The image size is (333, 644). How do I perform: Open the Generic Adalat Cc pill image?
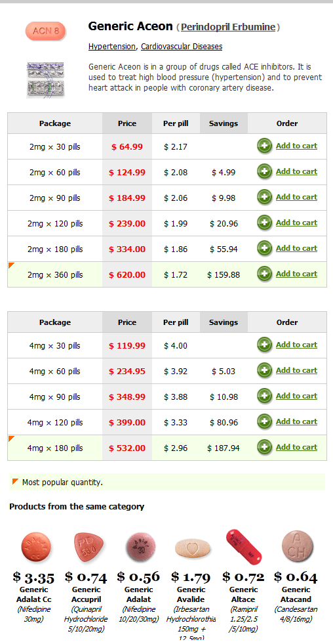(37, 547)
